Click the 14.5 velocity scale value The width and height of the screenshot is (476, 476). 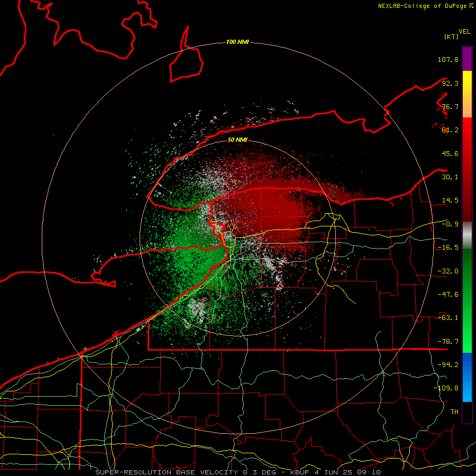[x=450, y=200]
